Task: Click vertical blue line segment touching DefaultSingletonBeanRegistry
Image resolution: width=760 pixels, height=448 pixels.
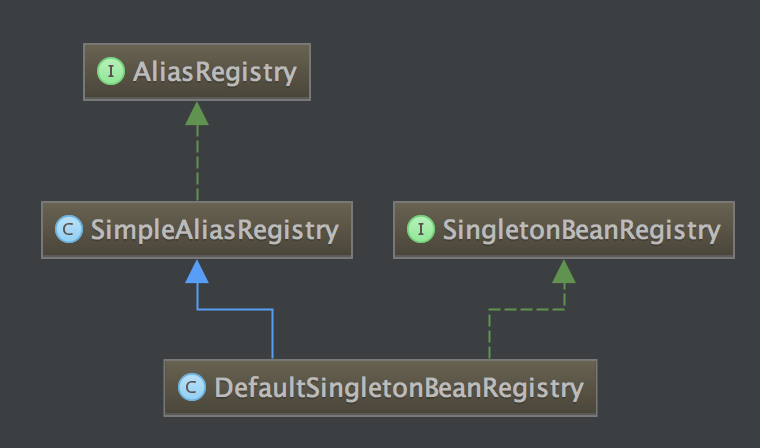Action: [x=272, y=335]
